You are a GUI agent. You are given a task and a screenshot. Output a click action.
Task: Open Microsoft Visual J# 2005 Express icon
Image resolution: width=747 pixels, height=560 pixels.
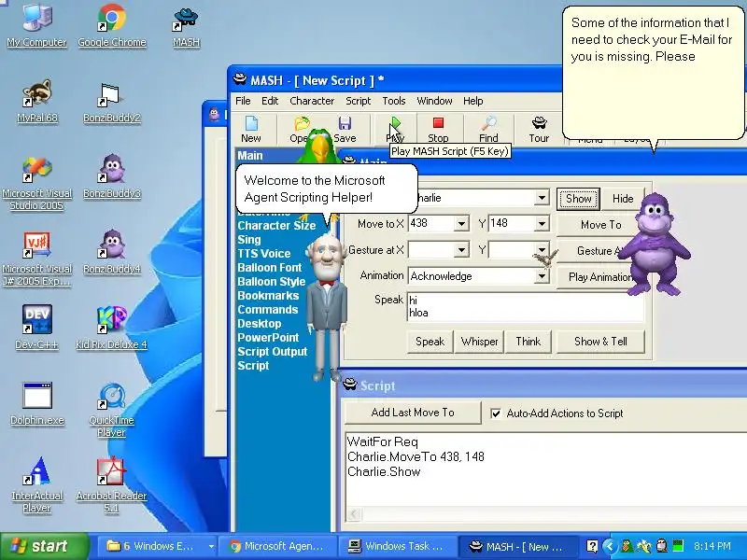click(x=36, y=259)
